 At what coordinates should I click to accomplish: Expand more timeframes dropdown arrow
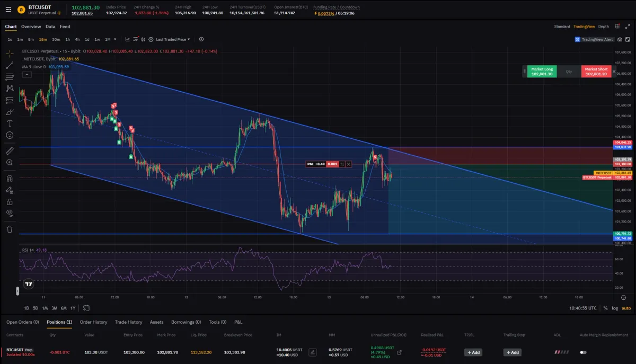point(115,39)
